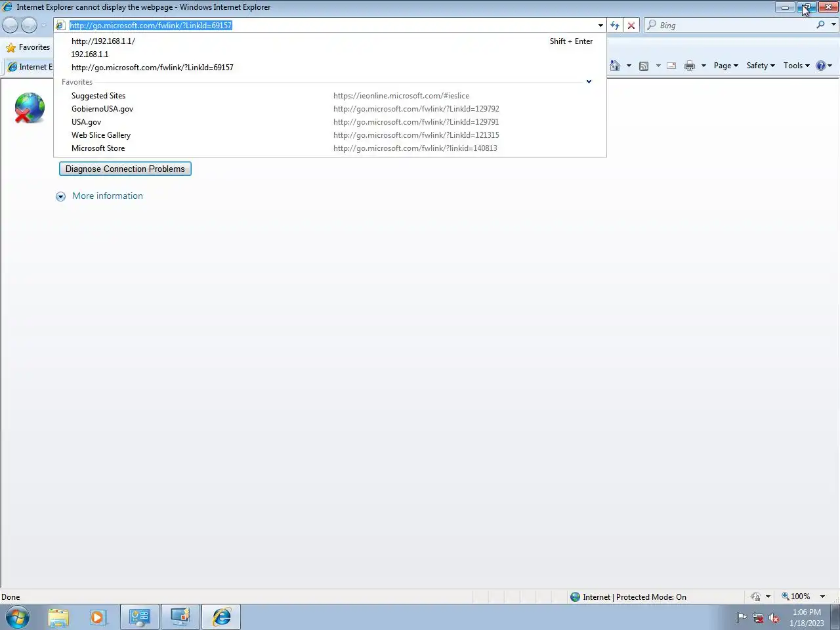
Task: Collapse the Favorites section chevron
Action: pyautogui.click(x=589, y=82)
